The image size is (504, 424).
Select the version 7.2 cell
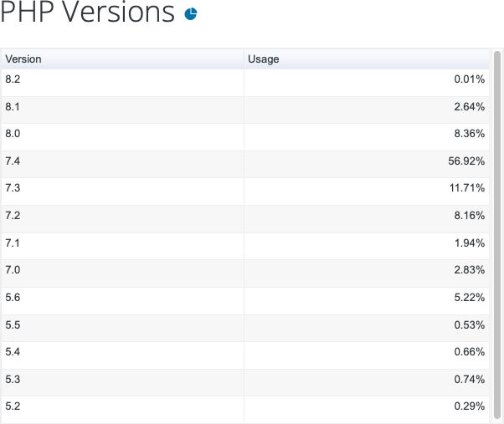tap(122, 219)
